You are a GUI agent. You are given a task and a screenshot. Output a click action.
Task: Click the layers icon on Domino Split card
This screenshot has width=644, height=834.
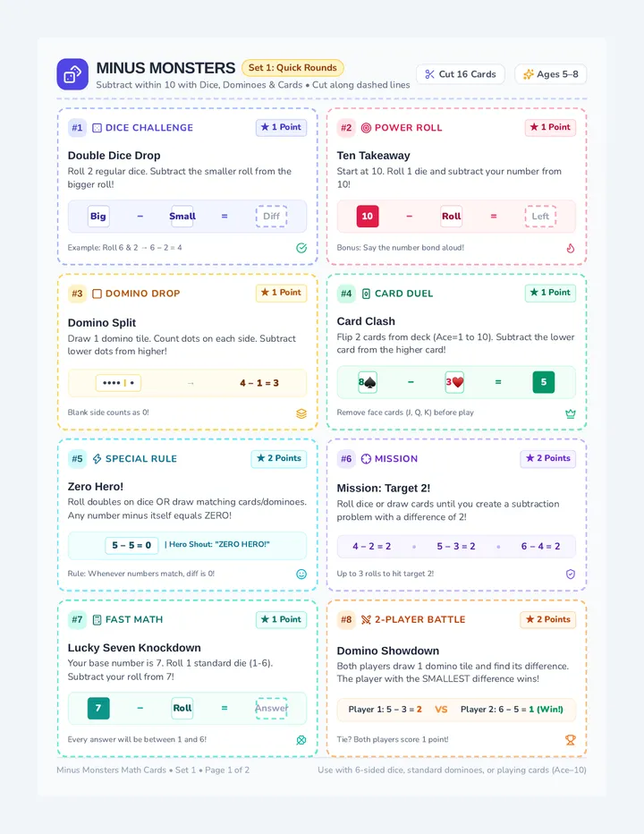(x=301, y=413)
